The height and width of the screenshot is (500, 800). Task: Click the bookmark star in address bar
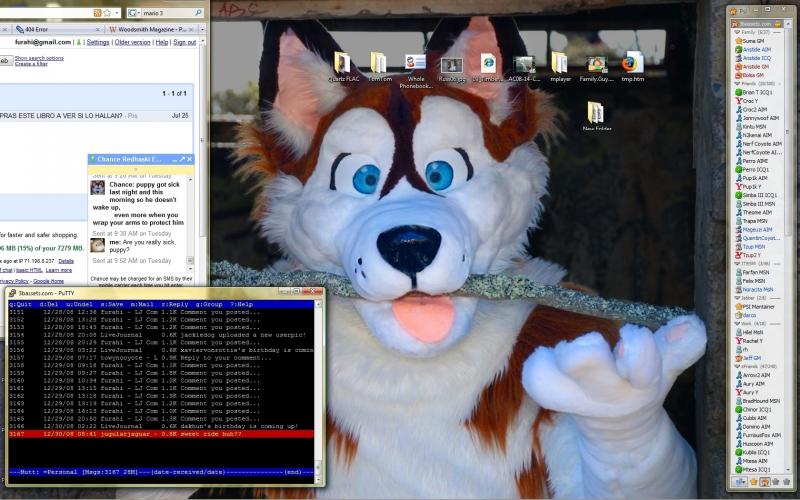coord(107,13)
